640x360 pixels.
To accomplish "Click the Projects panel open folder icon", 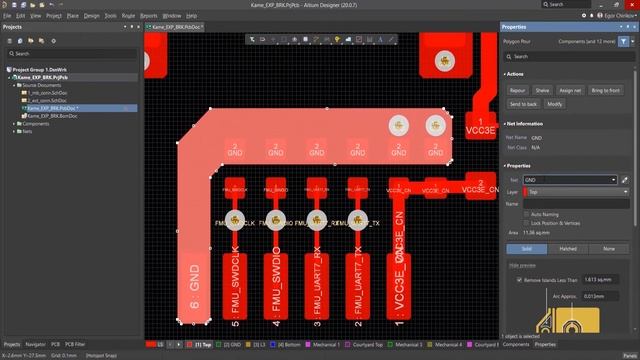I will tap(31, 41).
